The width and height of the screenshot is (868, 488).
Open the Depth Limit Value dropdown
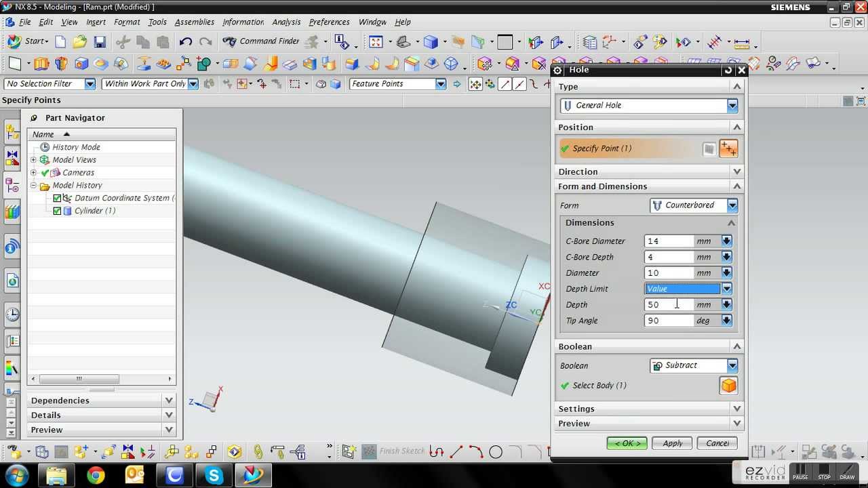[x=726, y=289]
